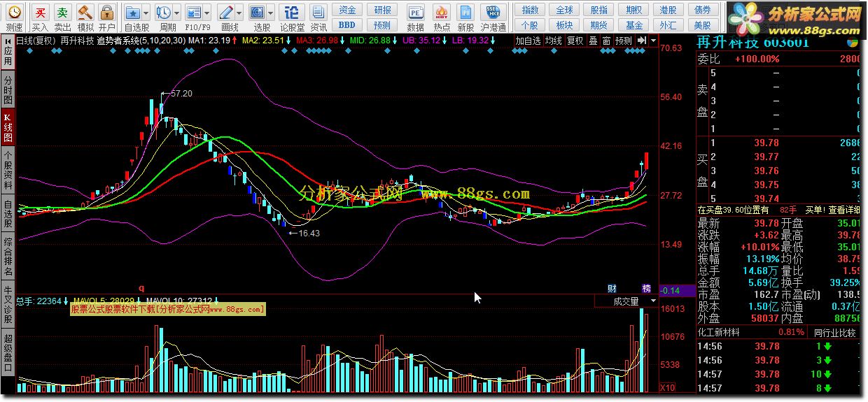Click the 加自选 add to watchlist button
The image size is (868, 402).
[x=528, y=41]
